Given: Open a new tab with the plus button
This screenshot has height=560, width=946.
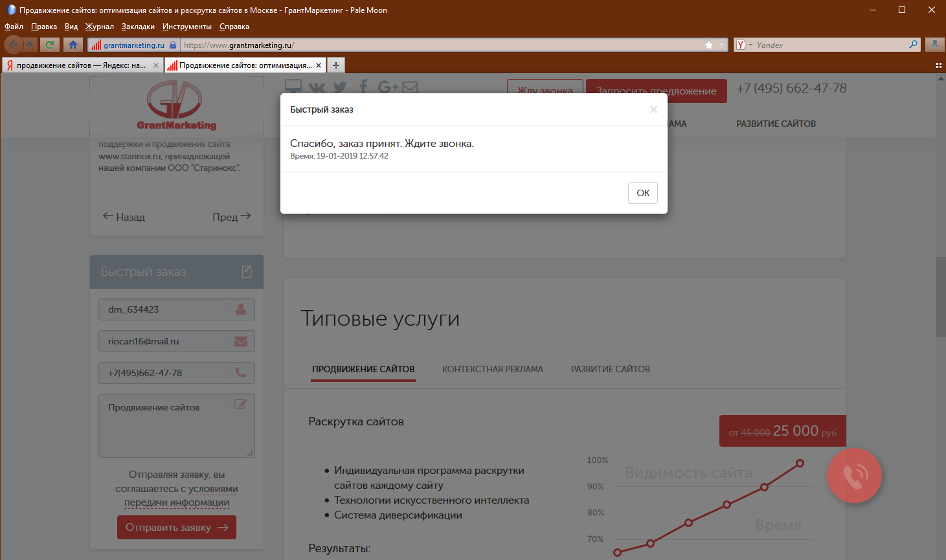Looking at the screenshot, I should tap(336, 65).
